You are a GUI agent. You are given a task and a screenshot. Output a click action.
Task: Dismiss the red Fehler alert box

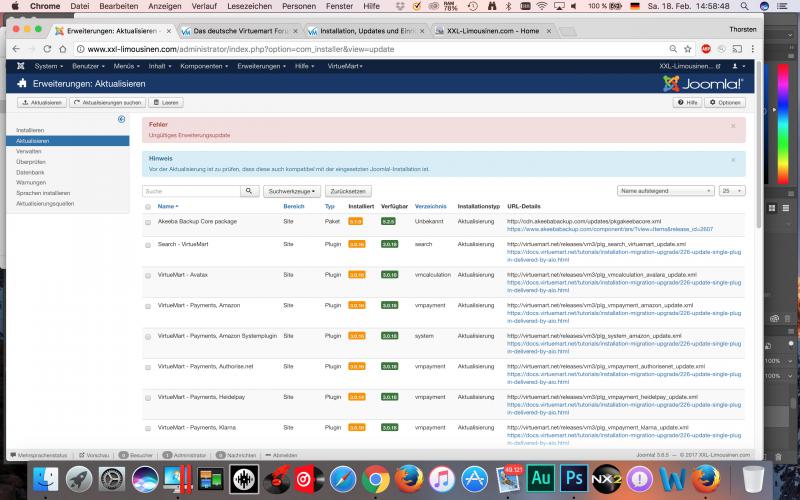[x=732, y=126]
